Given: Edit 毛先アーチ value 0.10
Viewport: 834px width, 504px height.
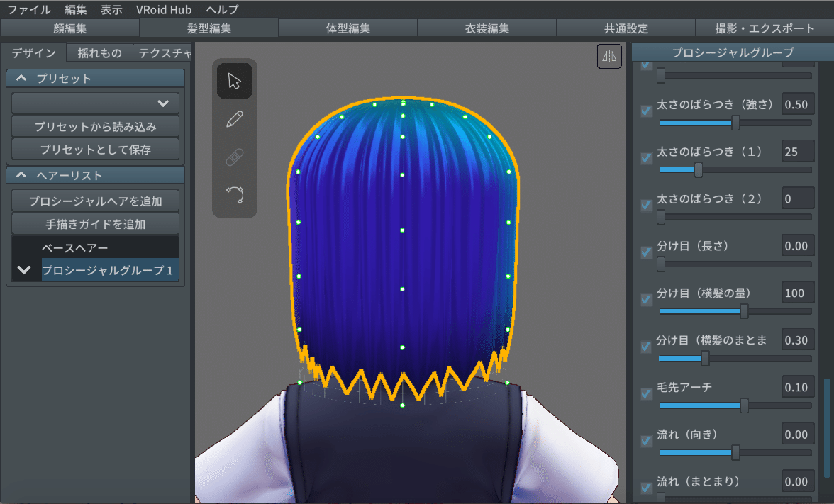Looking at the screenshot, I should [798, 387].
